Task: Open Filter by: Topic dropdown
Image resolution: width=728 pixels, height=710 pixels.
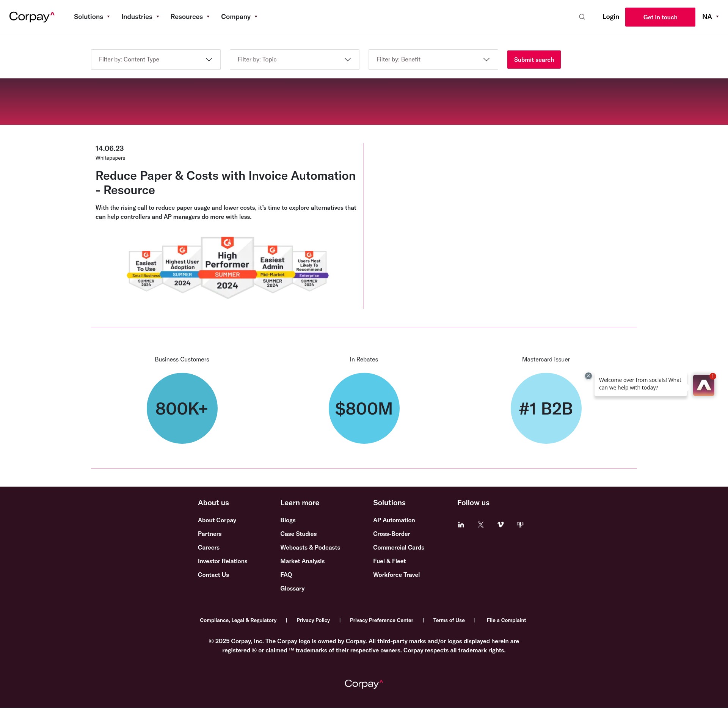Action: point(295,60)
